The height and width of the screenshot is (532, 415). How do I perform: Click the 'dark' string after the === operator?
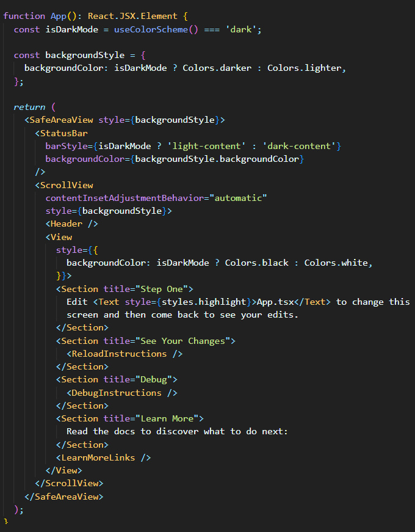(x=240, y=29)
